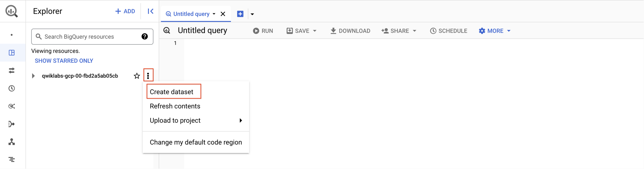
Task: Click ADD in the Explorer header
Action: coord(125,11)
